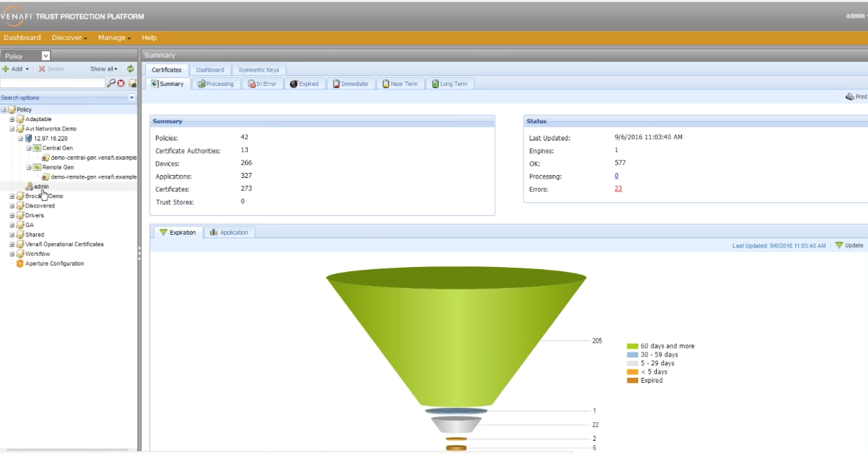This screenshot has height=454, width=868.
Task: Select the Central Gen application icon
Action: (x=37, y=148)
